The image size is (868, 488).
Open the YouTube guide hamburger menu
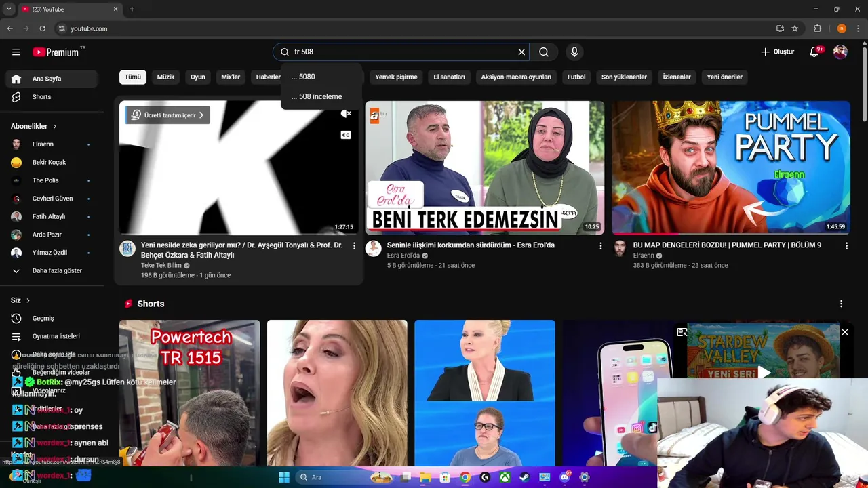click(x=16, y=52)
